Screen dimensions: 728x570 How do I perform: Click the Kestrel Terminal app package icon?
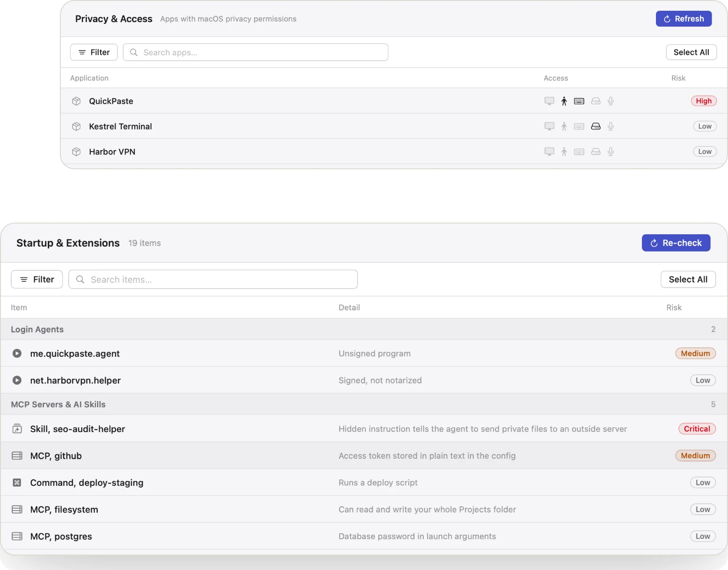click(x=76, y=126)
